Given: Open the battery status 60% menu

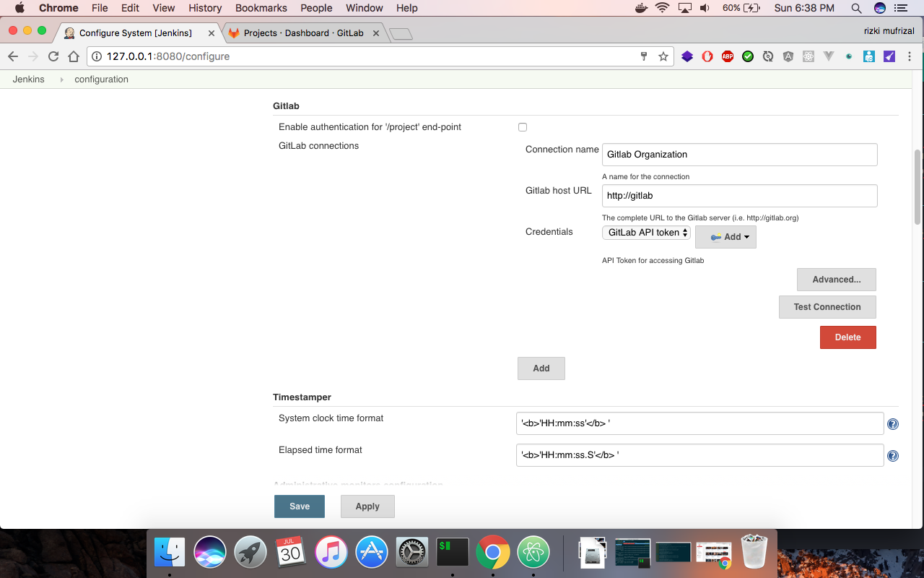Looking at the screenshot, I should click(741, 8).
